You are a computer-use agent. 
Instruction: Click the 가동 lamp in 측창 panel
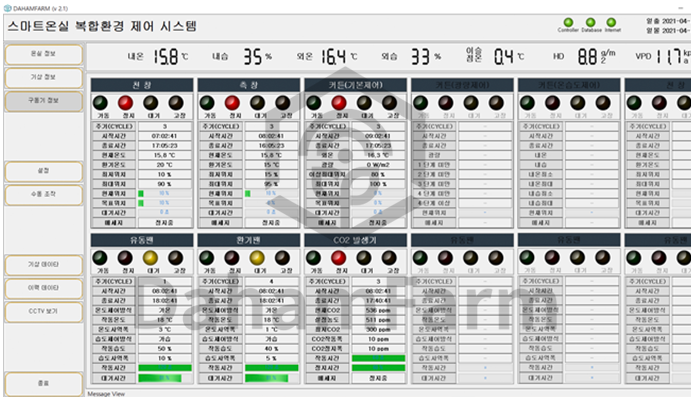point(207,103)
